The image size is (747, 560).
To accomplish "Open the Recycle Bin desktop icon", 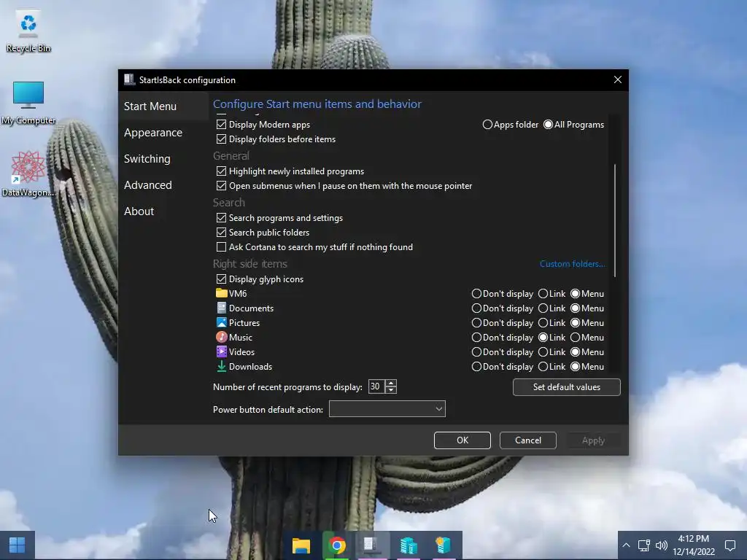I will pyautogui.click(x=28, y=31).
